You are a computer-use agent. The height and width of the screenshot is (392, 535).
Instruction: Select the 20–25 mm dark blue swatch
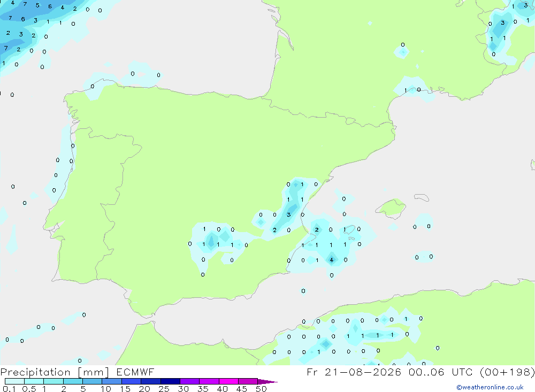151,381
